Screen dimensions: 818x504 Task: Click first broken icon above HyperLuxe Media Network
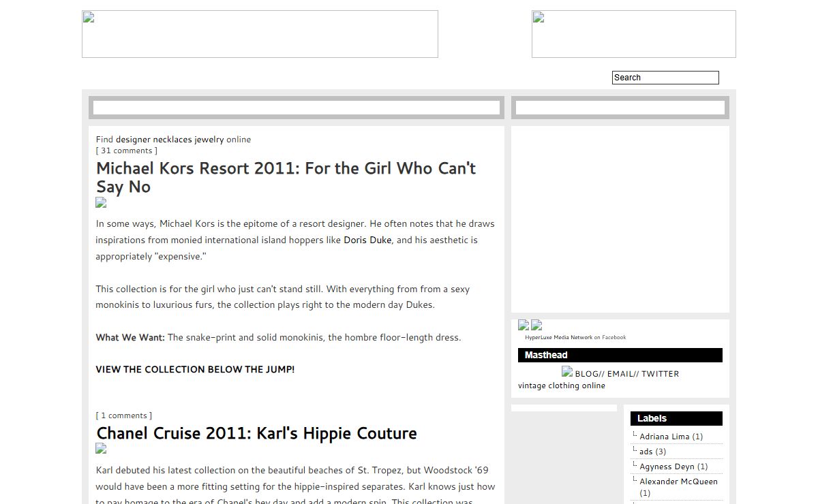click(524, 325)
